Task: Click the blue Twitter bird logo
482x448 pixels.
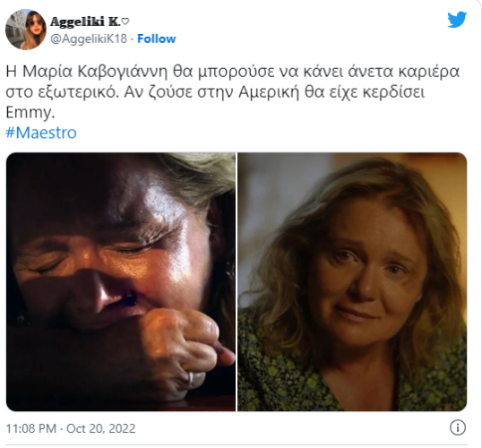Action: click(x=457, y=20)
